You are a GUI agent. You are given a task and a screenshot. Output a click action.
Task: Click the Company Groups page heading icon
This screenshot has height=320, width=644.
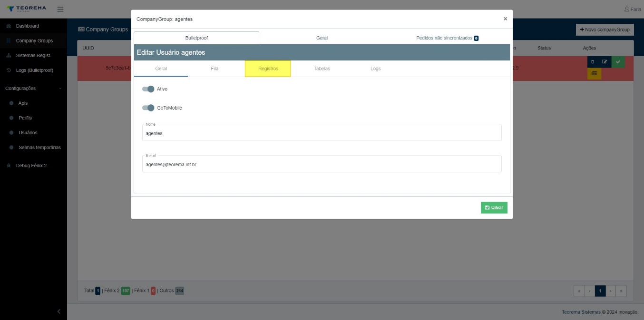pos(81,30)
